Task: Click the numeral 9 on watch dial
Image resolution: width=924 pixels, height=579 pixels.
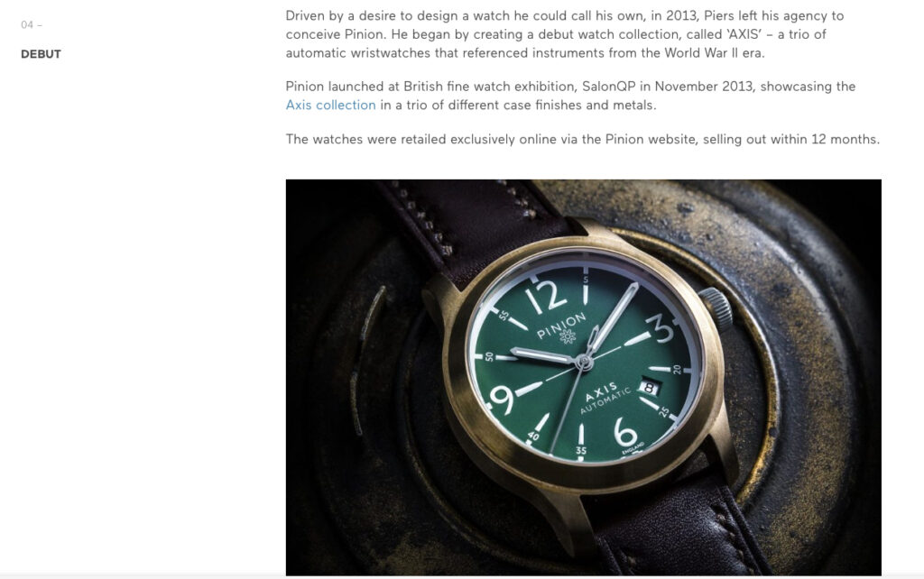Action: pyautogui.click(x=502, y=400)
